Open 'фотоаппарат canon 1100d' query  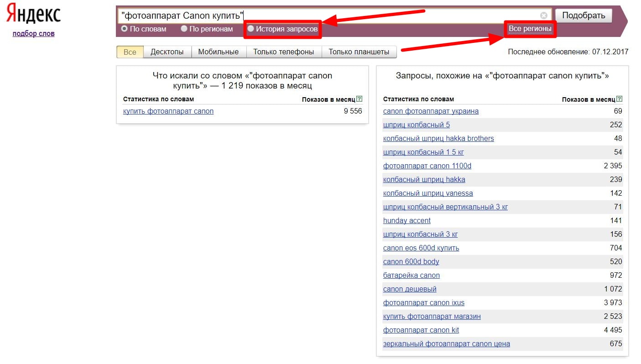427,166
